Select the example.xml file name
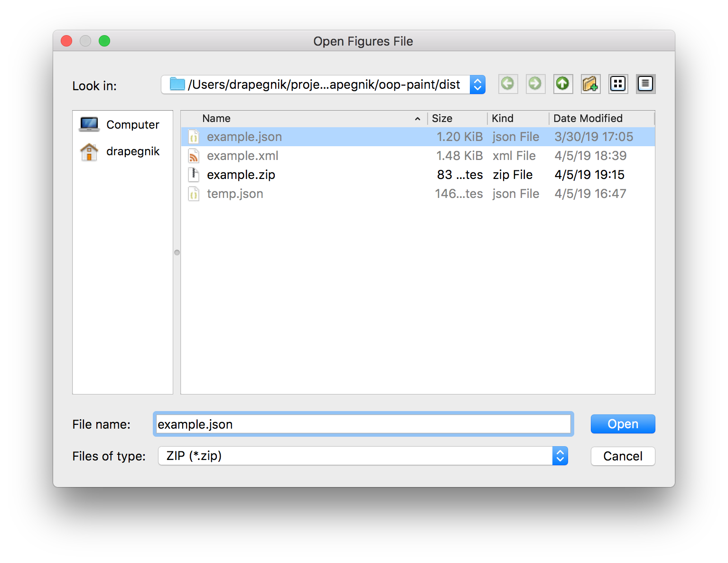Screen dimensions: 728x563 pyautogui.click(x=243, y=156)
